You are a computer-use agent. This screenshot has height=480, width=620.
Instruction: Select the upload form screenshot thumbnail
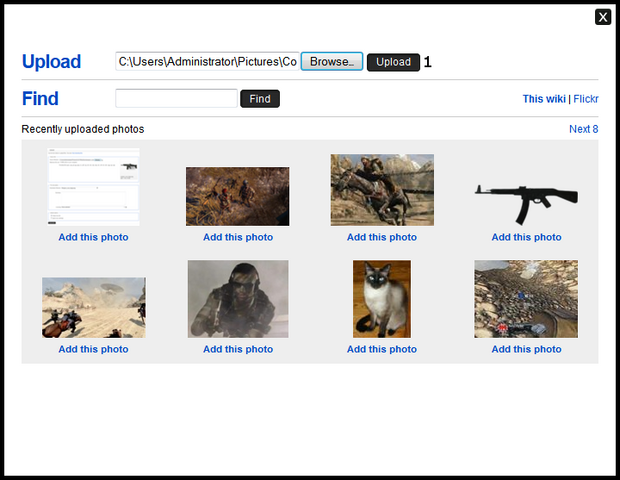[93, 187]
